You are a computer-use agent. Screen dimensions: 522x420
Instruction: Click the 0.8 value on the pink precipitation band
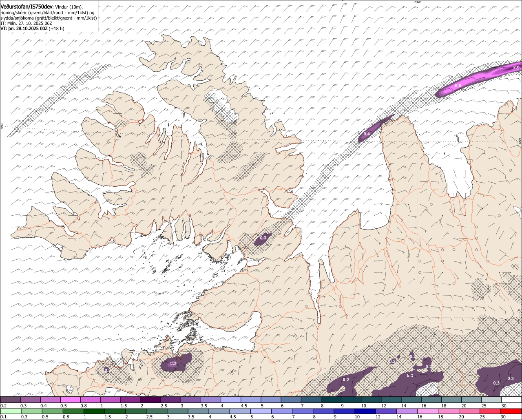point(458,86)
